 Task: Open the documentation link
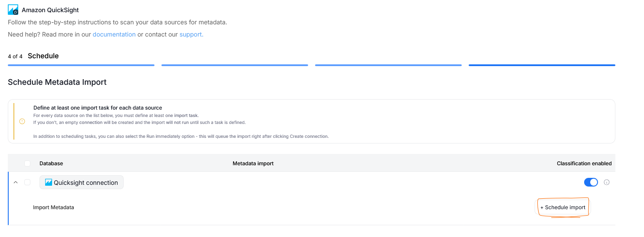click(x=114, y=34)
